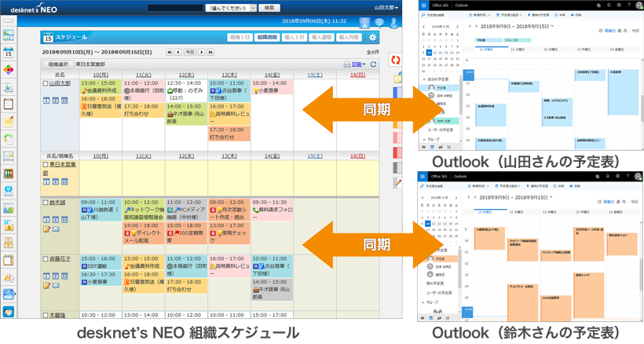Screen dimensions: 644x344
Task: Switch to the 組織1日 tab
Action: (240, 38)
